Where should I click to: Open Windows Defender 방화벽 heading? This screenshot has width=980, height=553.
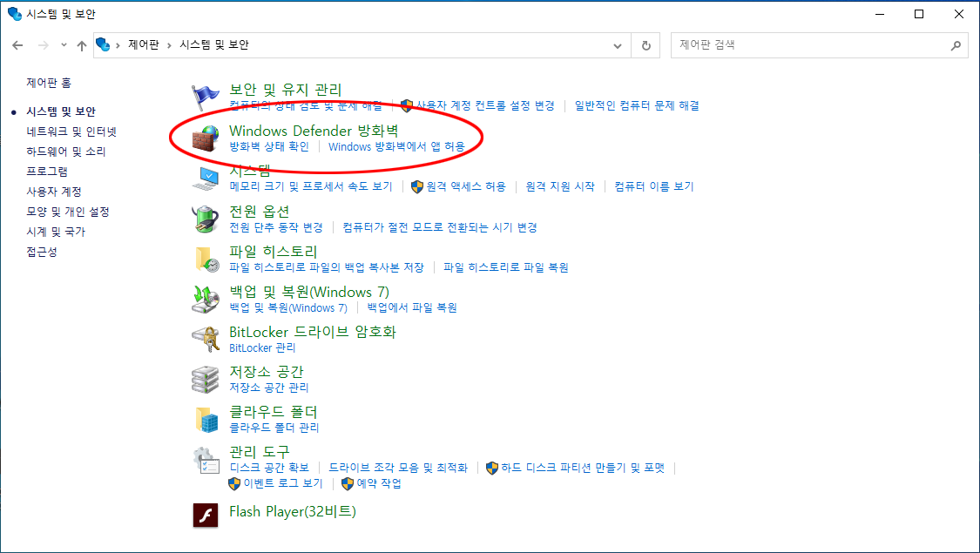point(314,131)
